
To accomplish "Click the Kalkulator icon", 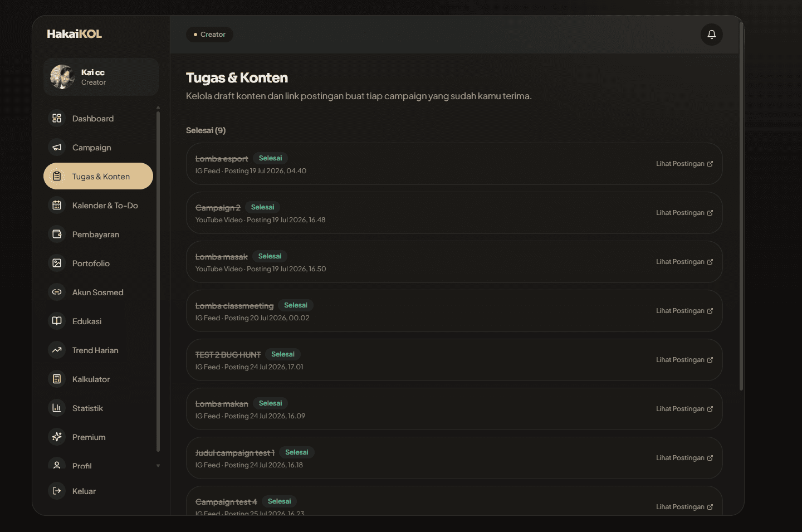I will tap(57, 379).
